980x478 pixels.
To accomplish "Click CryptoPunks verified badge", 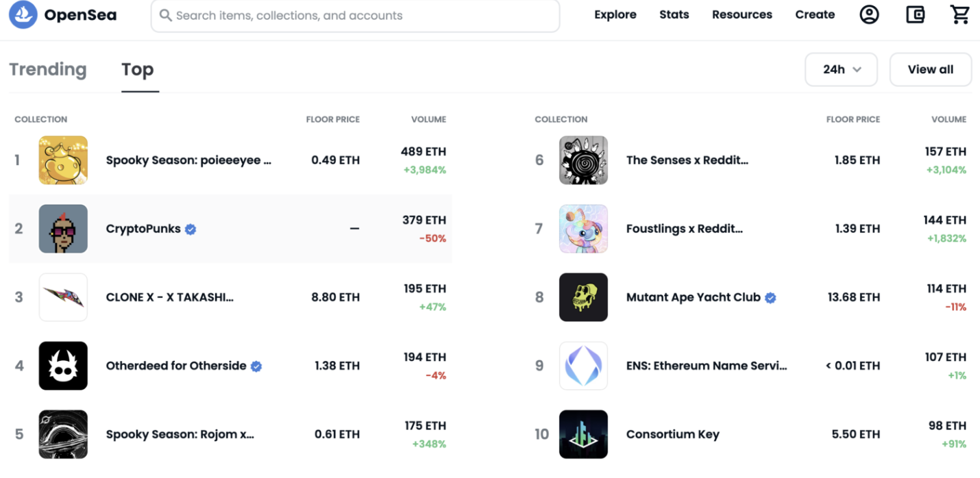I will click(191, 229).
